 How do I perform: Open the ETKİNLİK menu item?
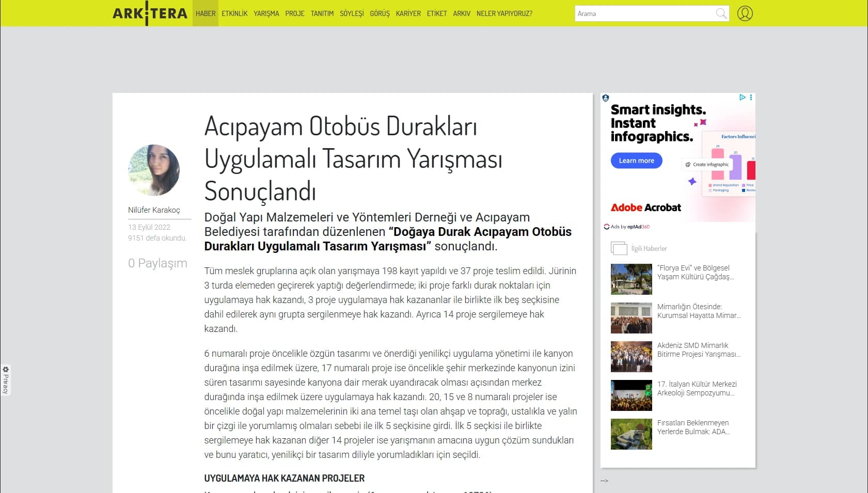234,13
